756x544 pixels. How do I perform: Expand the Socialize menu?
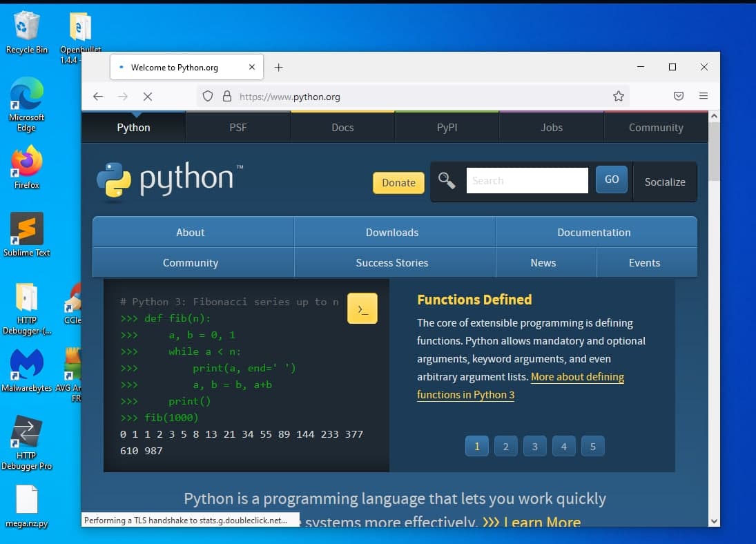(x=665, y=182)
